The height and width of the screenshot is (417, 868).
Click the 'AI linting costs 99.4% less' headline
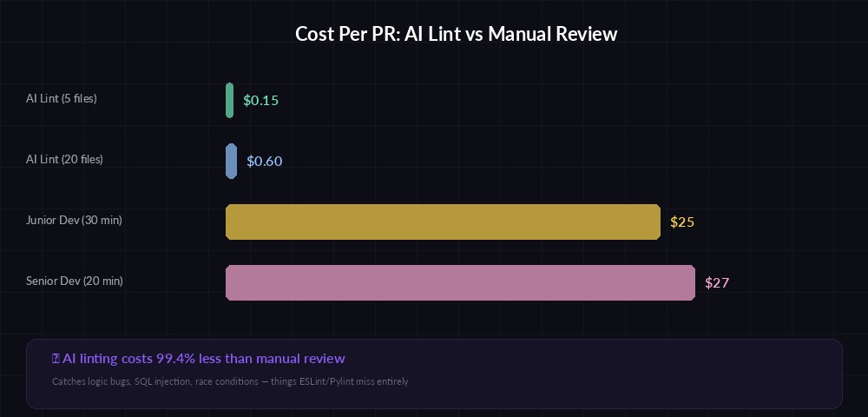pos(198,358)
